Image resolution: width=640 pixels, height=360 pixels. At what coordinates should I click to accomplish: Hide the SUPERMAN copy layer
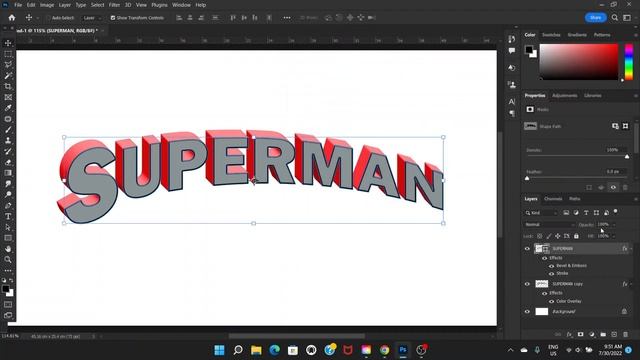click(x=527, y=284)
